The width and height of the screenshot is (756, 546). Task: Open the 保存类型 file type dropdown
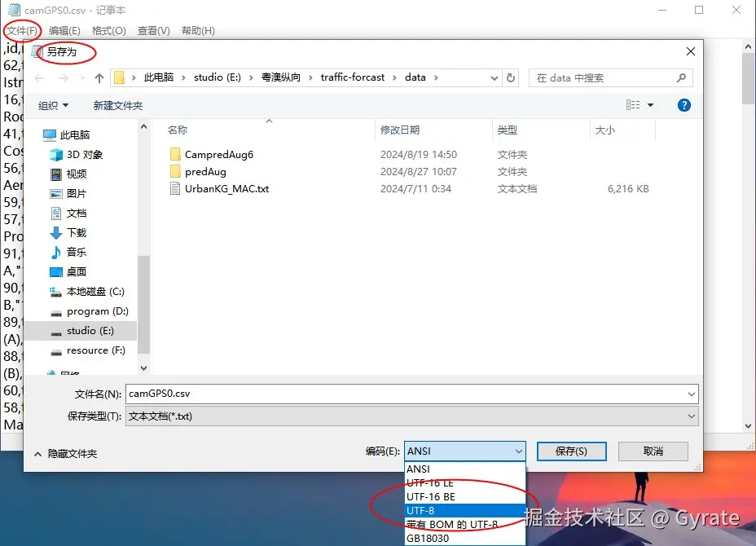tap(689, 417)
